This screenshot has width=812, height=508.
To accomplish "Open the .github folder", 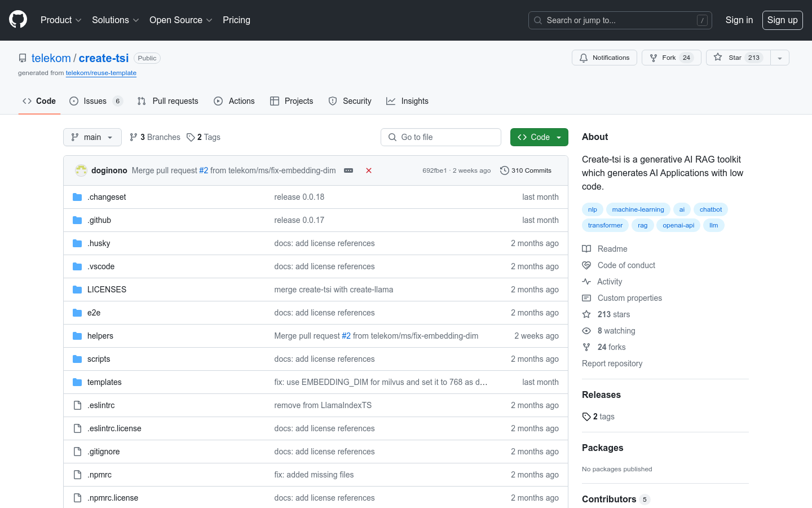I will (99, 220).
